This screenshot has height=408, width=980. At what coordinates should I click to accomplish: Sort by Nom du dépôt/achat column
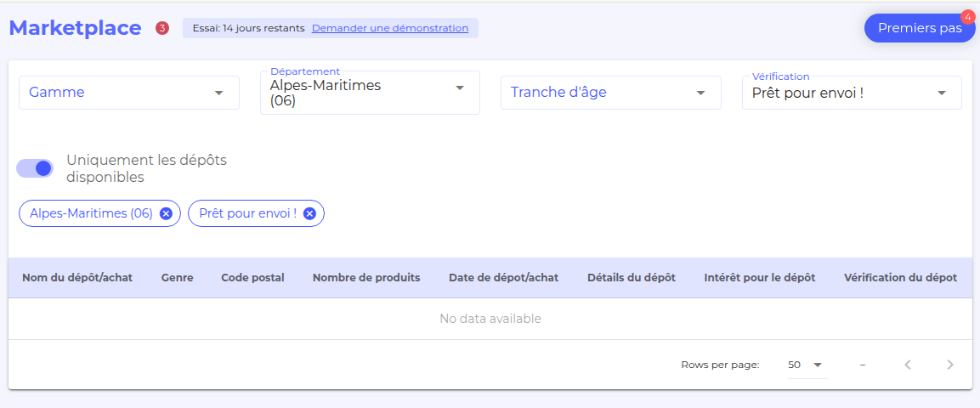click(x=77, y=277)
